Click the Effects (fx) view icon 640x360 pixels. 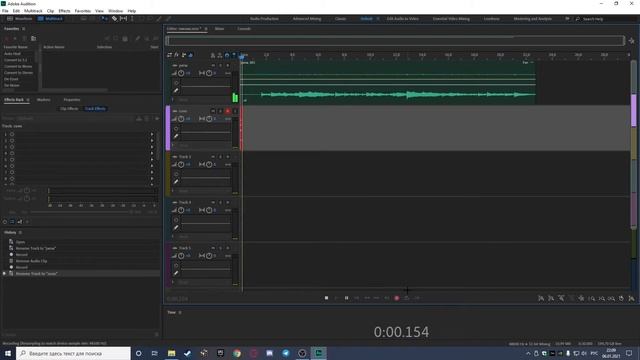click(177, 55)
